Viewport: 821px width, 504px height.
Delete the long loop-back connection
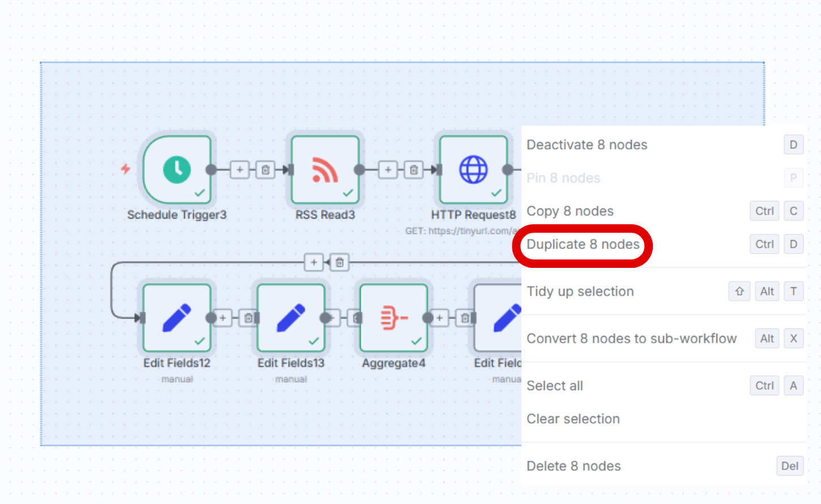tap(340, 262)
